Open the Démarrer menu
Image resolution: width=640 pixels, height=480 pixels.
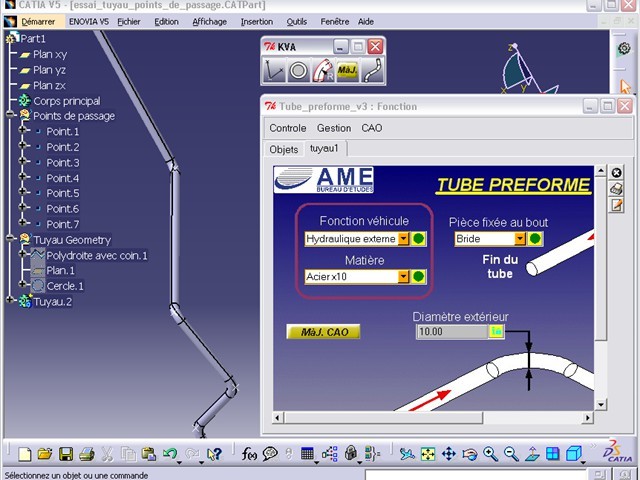(x=38, y=22)
